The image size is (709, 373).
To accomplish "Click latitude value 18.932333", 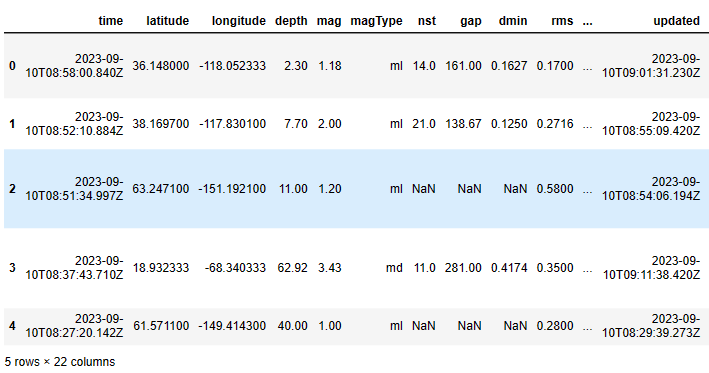I will (x=161, y=268).
